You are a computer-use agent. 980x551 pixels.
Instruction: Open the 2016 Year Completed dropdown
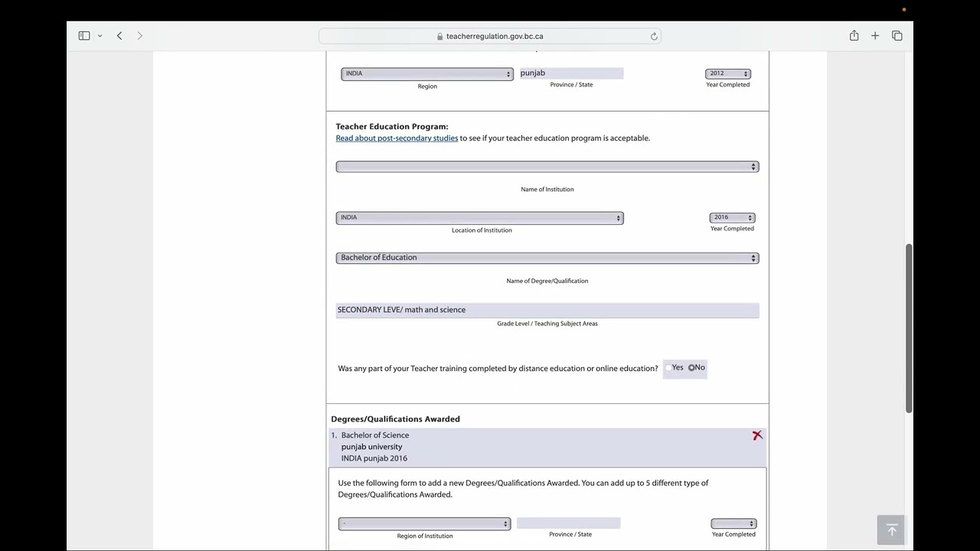(732, 217)
